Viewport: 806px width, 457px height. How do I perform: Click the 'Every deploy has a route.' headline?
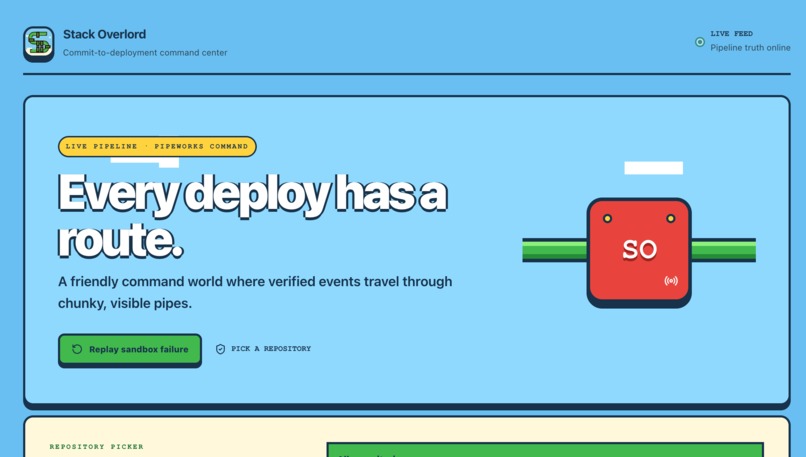click(253, 216)
